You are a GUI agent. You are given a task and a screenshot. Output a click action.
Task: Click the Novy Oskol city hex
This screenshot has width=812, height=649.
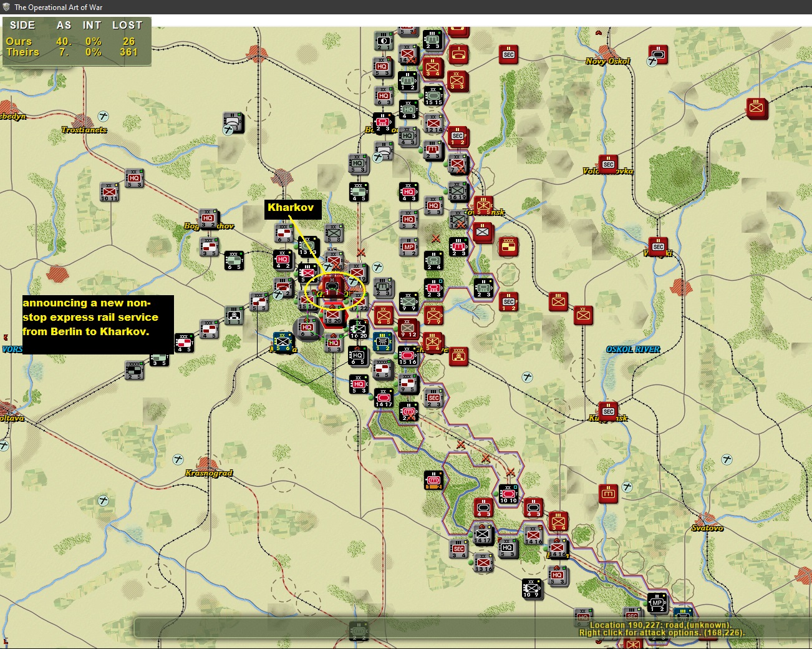607,52
